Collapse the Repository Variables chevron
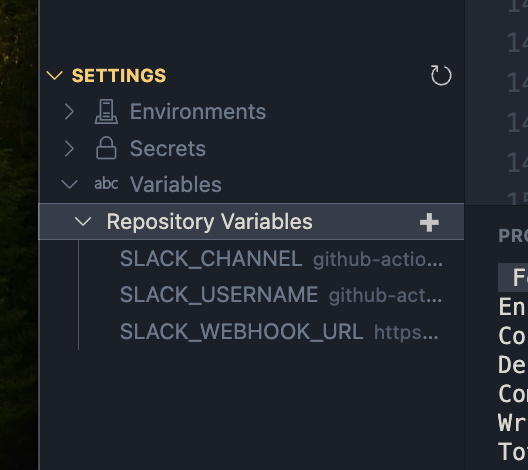This screenshot has height=470, width=528. coord(83,221)
